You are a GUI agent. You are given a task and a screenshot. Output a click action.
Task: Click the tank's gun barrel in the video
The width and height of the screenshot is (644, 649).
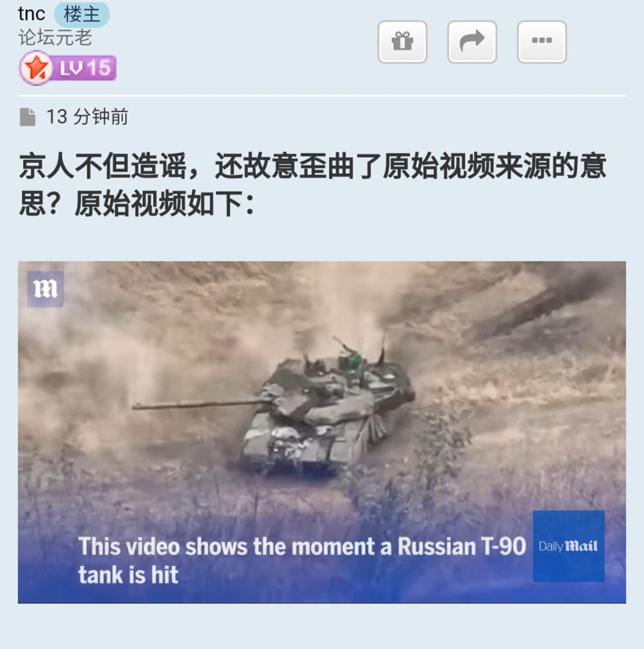point(201,404)
